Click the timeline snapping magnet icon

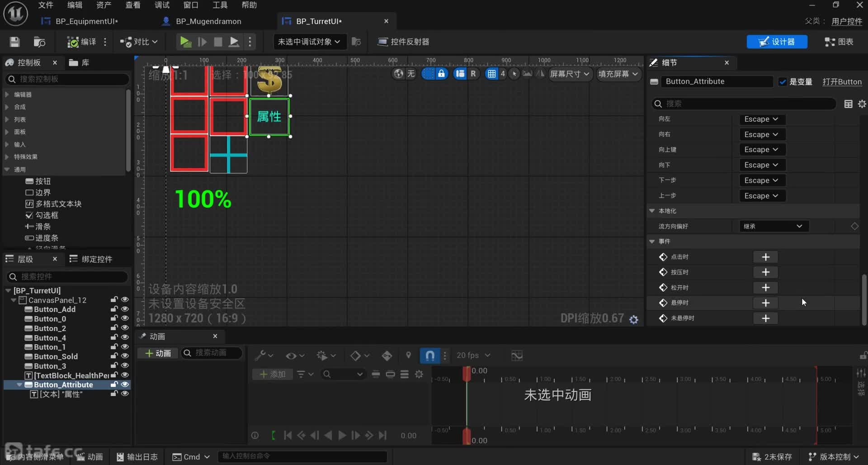click(x=430, y=356)
